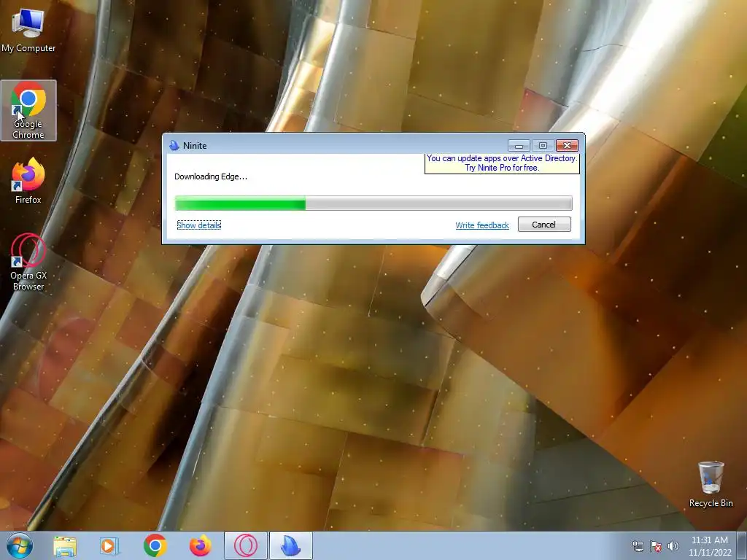Select the Google Chrome desktop shortcut
This screenshot has width=747, height=560.
tap(28, 111)
